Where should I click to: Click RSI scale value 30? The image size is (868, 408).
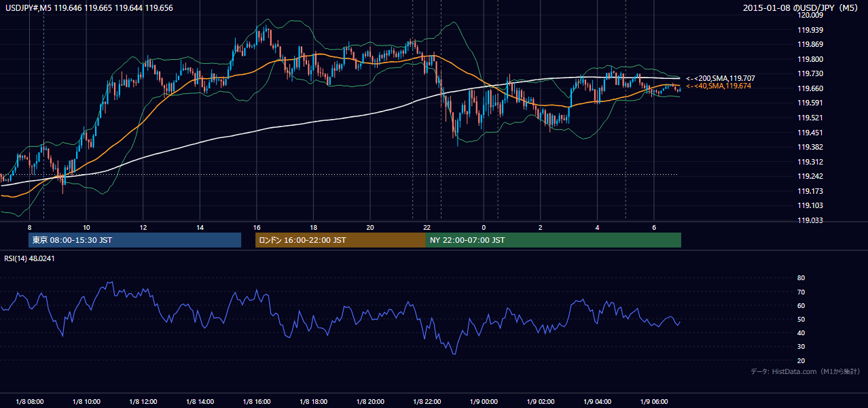801,347
